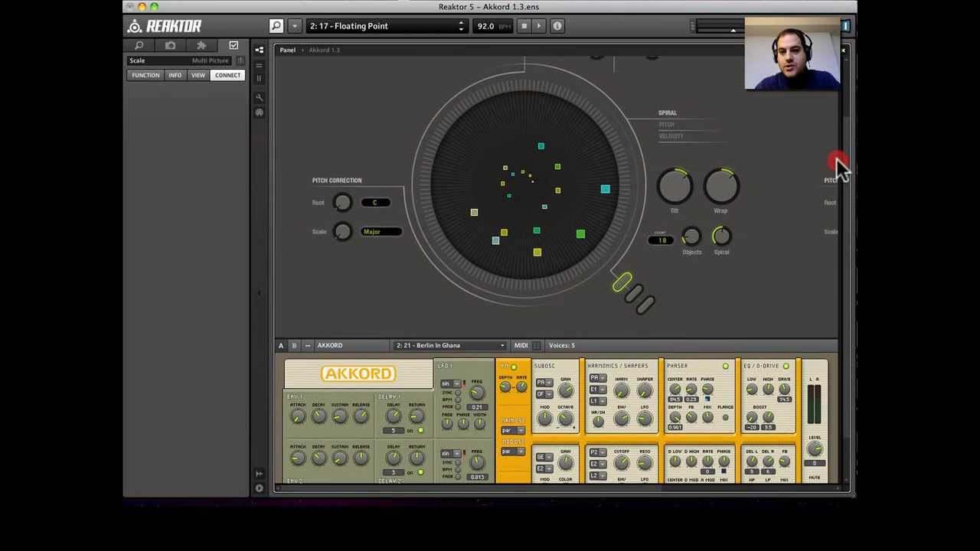Switch to the VIEW properties page
Viewport: 980px width, 551px height.
[198, 75]
